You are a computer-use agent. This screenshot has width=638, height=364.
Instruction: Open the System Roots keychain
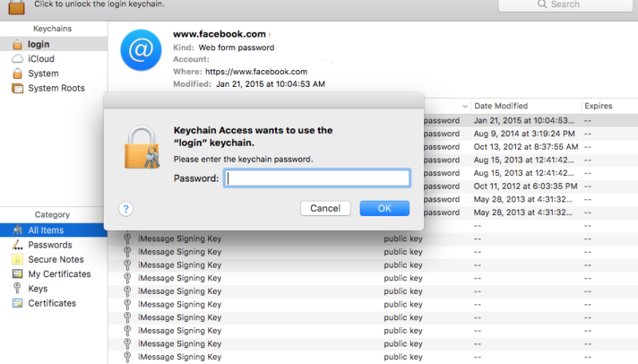[x=56, y=88]
